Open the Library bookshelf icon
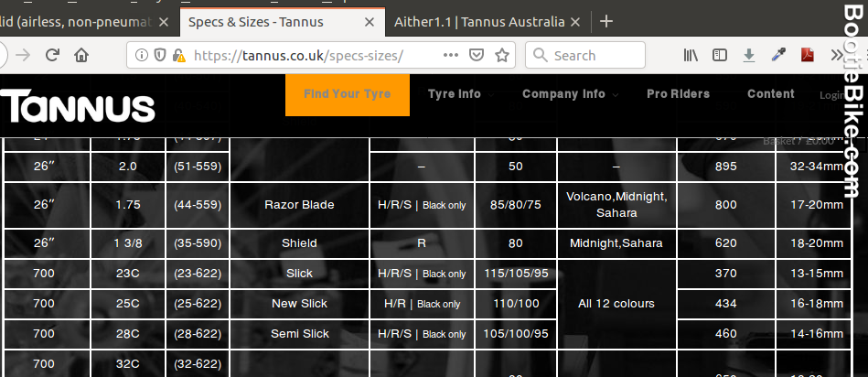 691,55
